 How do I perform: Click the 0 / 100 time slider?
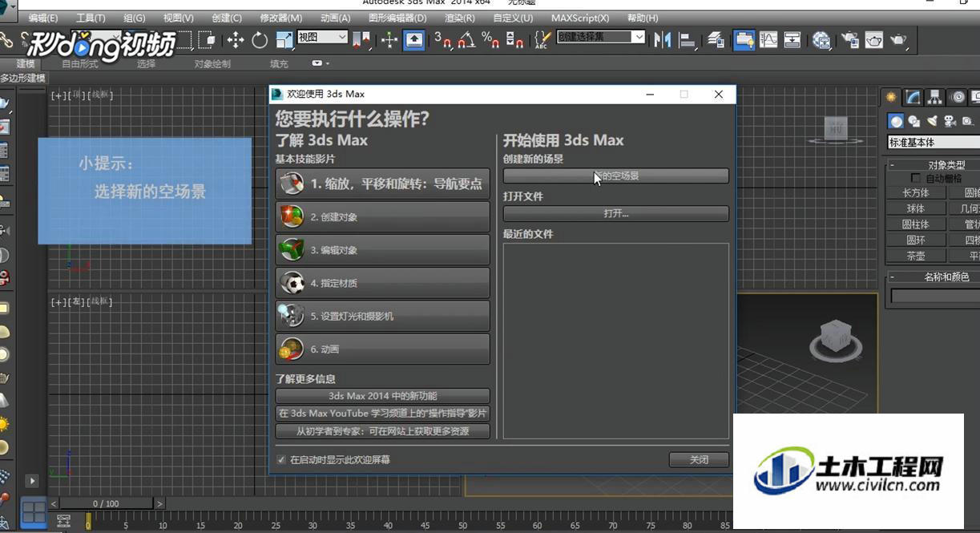point(106,503)
